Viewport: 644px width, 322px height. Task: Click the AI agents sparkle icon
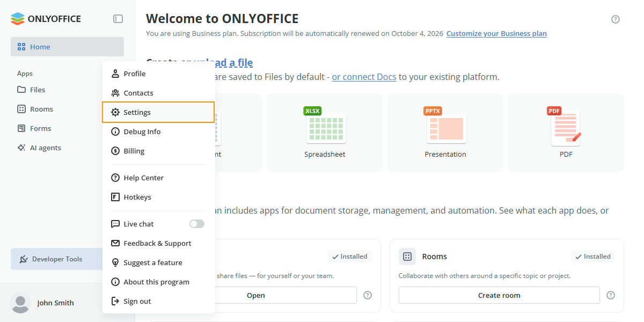click(x=21, y=148)
